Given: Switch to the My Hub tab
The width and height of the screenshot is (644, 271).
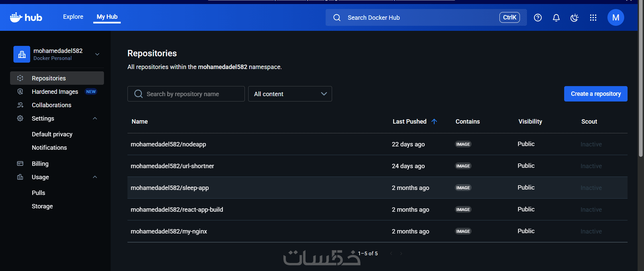Looking at the screenshot, I should click(107, 17).
